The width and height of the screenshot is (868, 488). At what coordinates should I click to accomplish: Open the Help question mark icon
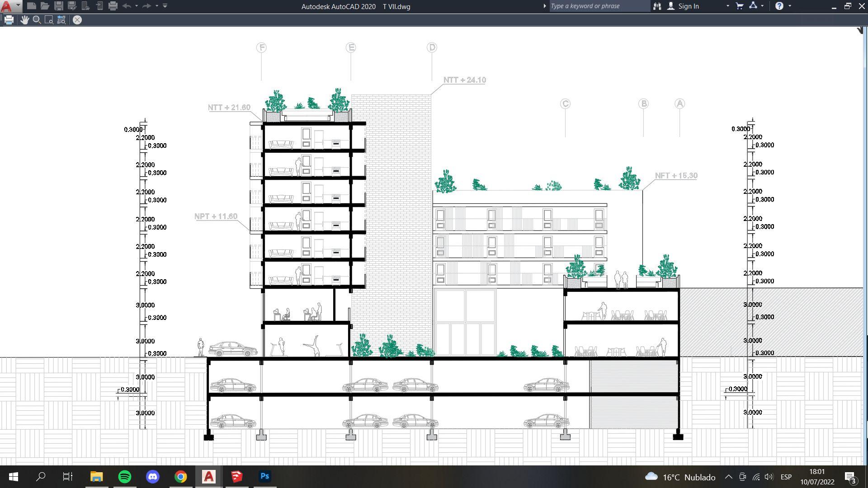(x=779, y=6)
